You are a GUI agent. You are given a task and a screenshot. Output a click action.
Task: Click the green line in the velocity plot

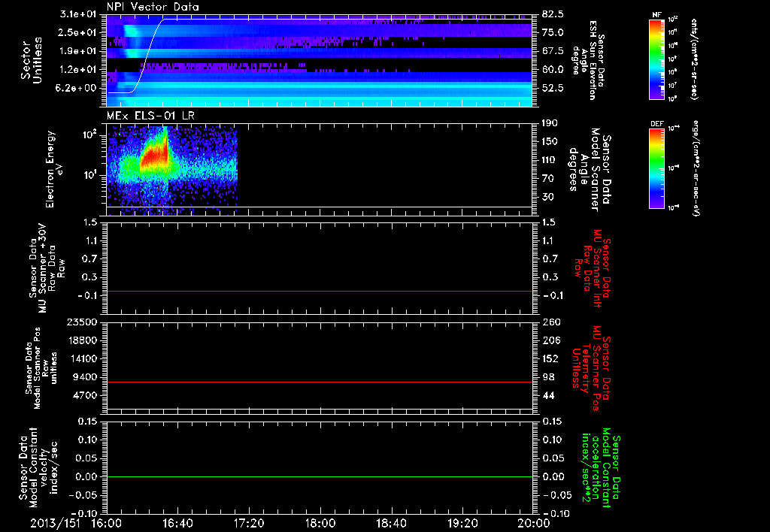320,476
